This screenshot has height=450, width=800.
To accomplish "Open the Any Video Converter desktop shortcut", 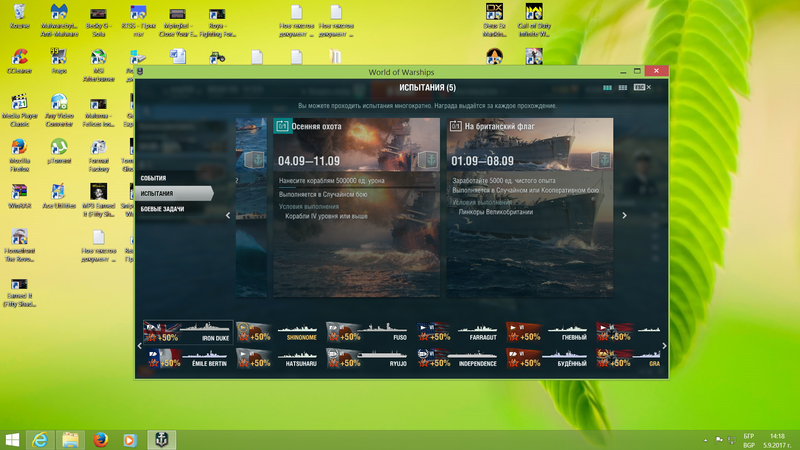I will (59, 110).
